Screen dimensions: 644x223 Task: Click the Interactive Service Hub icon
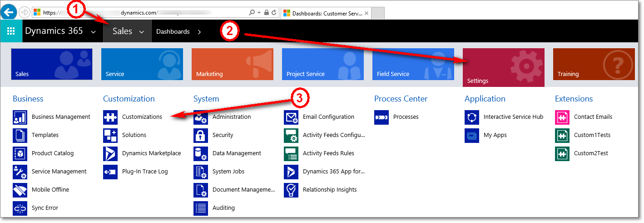[472, 117]
